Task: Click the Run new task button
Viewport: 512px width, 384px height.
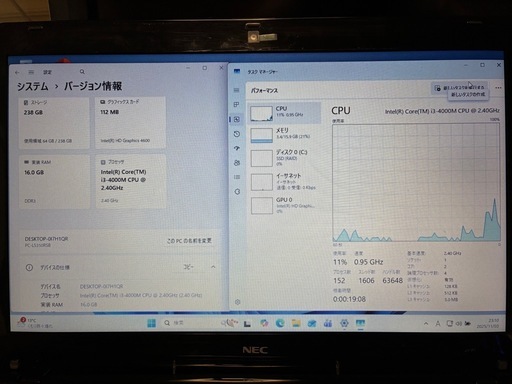Action: pyautogui.click(x=460, y=88)
